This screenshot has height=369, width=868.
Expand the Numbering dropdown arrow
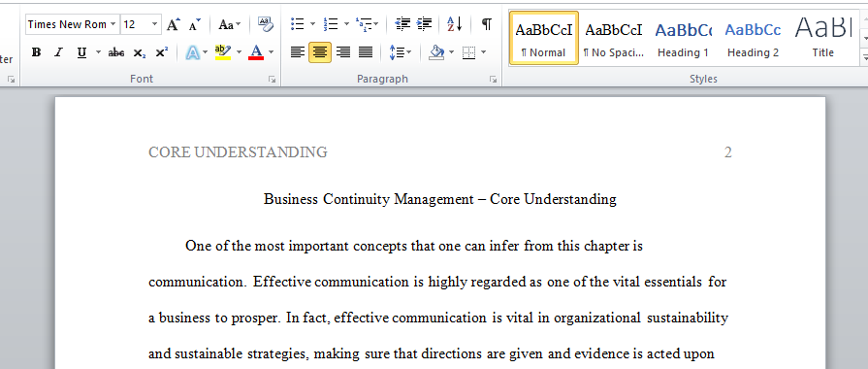(x=346, y=24)
